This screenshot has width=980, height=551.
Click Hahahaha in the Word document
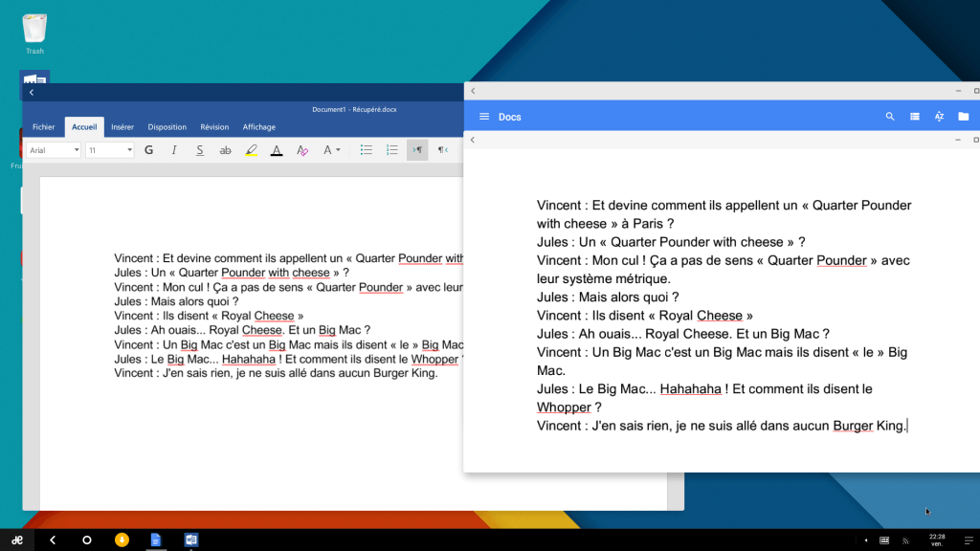[249, 360]
